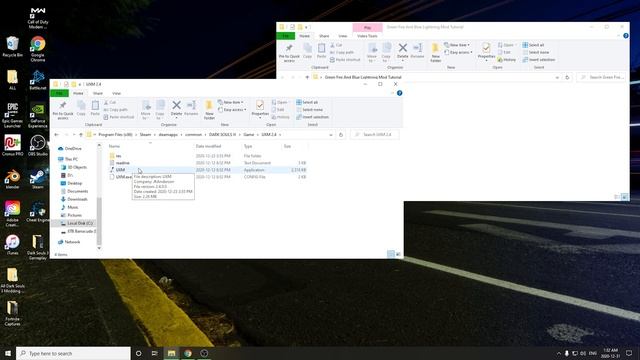Open the Blender desktop shortcut

(13, 179)
